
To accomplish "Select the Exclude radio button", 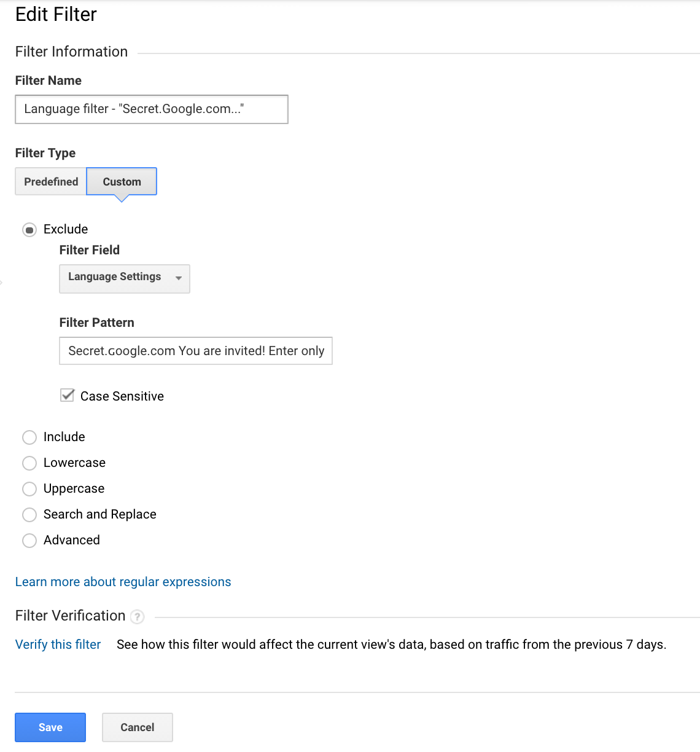I will pyautogui.click(x=29, y=230).
